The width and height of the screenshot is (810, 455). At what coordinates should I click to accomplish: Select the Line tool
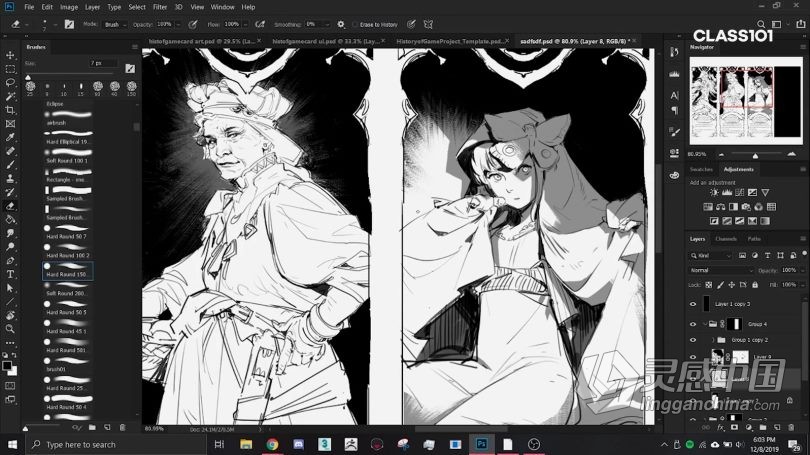tap(10, 302)
